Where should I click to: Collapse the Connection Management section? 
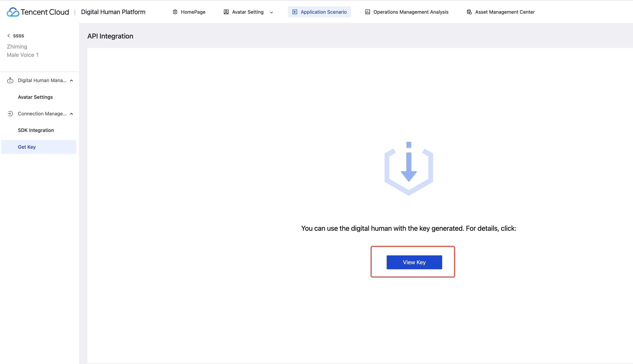point(72,114)
